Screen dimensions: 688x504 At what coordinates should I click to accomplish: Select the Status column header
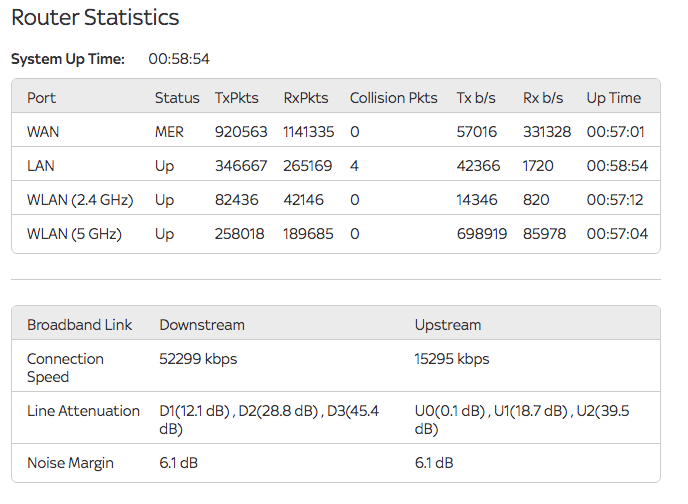pyautogui.click(x=177, y=98)
